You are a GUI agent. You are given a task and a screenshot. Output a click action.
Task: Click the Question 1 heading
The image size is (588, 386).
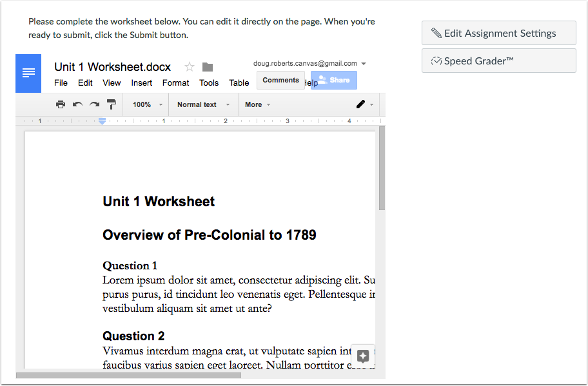[x=130, y=265]
